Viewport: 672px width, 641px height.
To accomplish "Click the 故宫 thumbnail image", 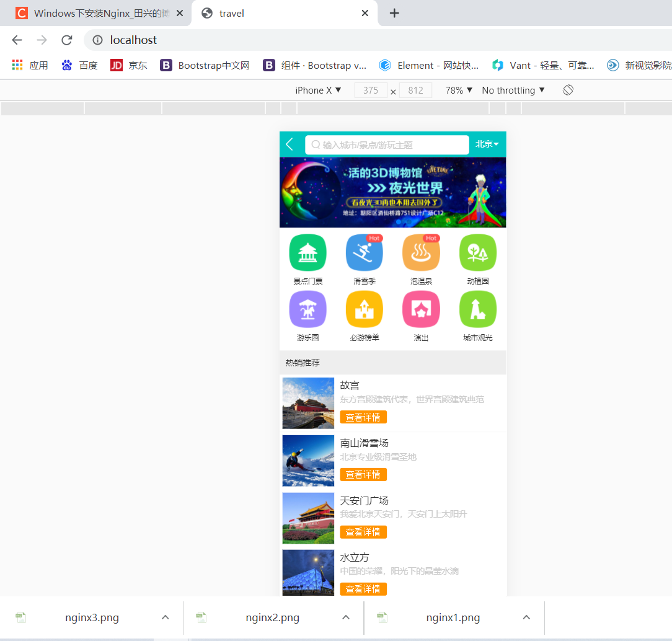I will [x=308, y=403].
